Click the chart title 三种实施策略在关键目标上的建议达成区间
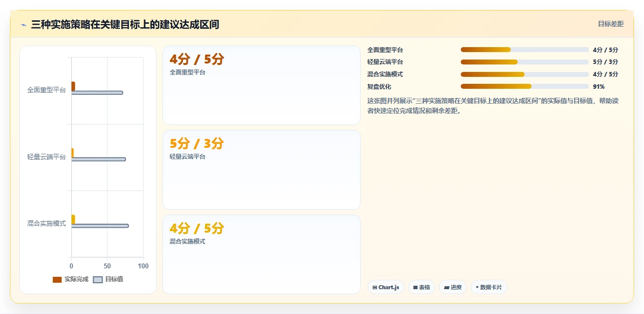 click(125, 24)
